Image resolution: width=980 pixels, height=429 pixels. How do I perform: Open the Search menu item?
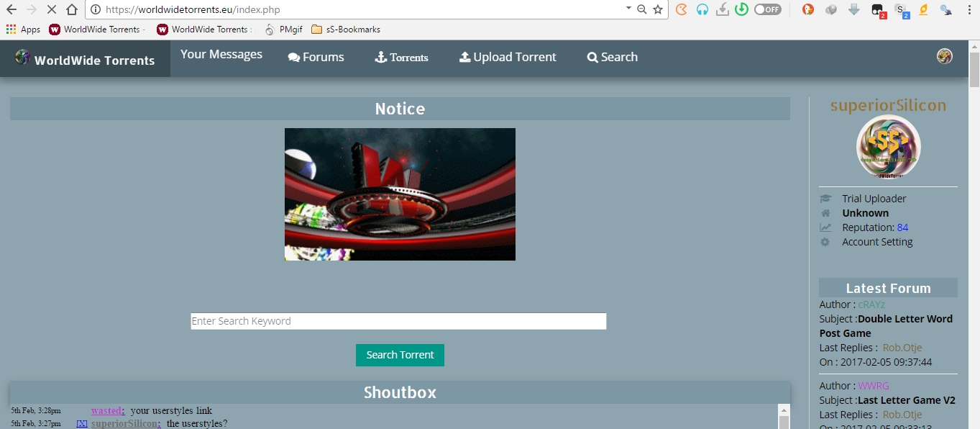click(613, 57)
